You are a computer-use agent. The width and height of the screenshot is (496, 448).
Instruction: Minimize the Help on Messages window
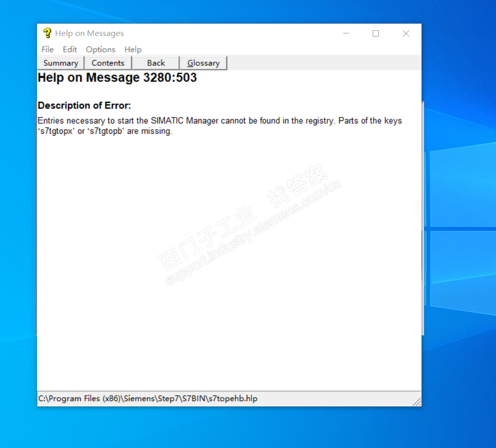click(x=346, y=33)
